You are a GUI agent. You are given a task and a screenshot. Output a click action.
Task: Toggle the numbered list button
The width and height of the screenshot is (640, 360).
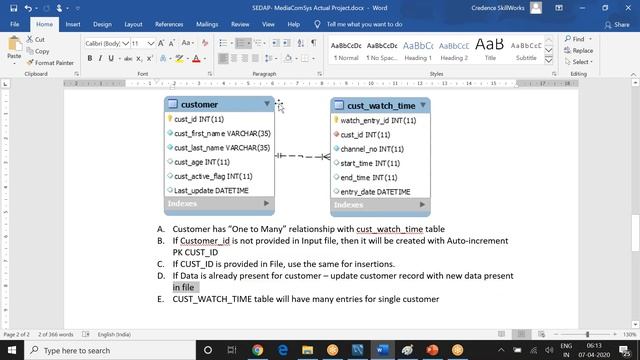241,43
